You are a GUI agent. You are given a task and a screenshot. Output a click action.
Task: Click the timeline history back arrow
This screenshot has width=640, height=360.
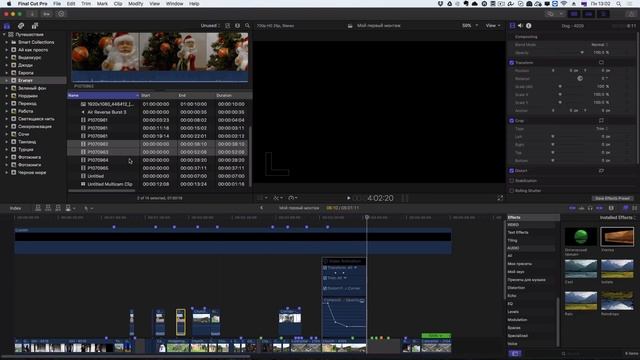coord(262,208)
